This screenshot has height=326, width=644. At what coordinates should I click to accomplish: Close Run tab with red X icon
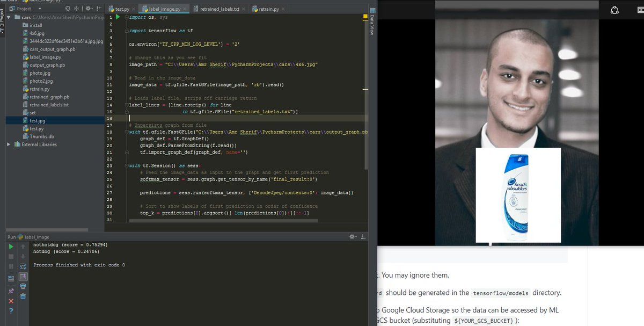tap(11, 301)
